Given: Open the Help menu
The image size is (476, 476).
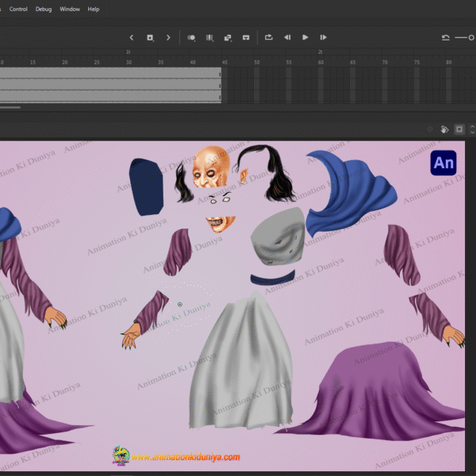Looking at the screenshot, I should click(94, 9).
